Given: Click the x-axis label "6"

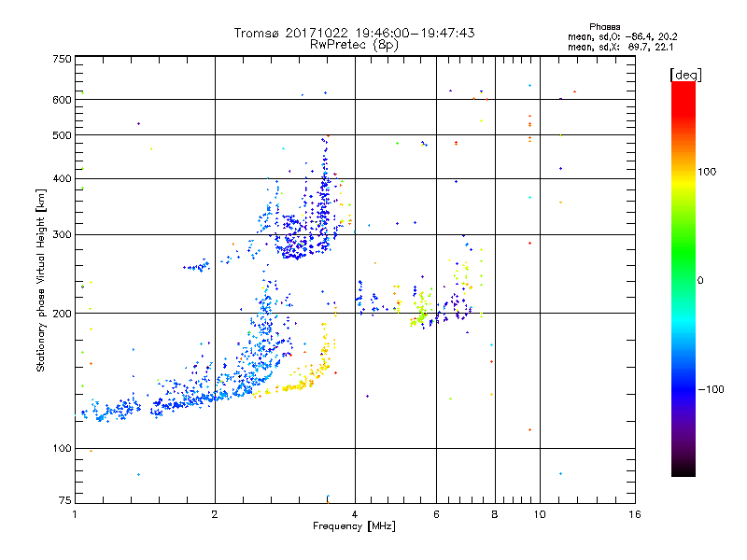Looking at the screenshot, I should click(x=436, y=514).
